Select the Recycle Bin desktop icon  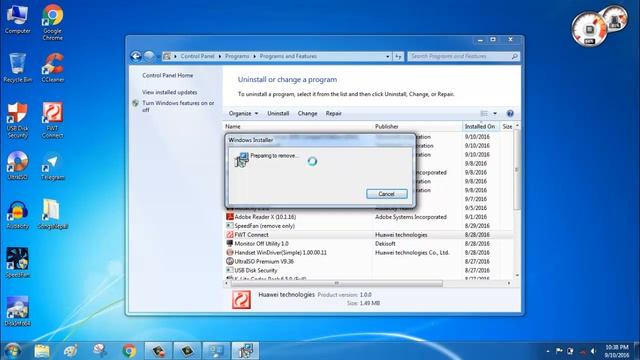pos(18,68)
